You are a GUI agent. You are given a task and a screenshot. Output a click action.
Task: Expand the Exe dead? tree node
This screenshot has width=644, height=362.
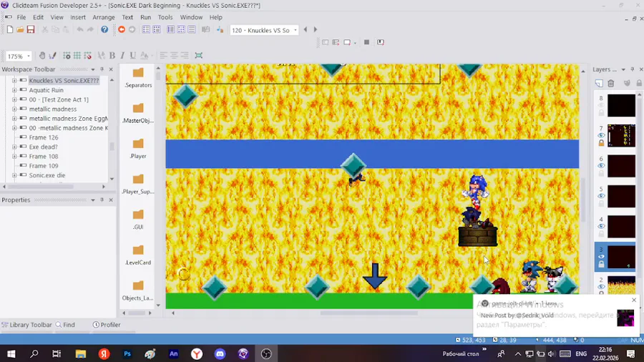tap(14, 147)
